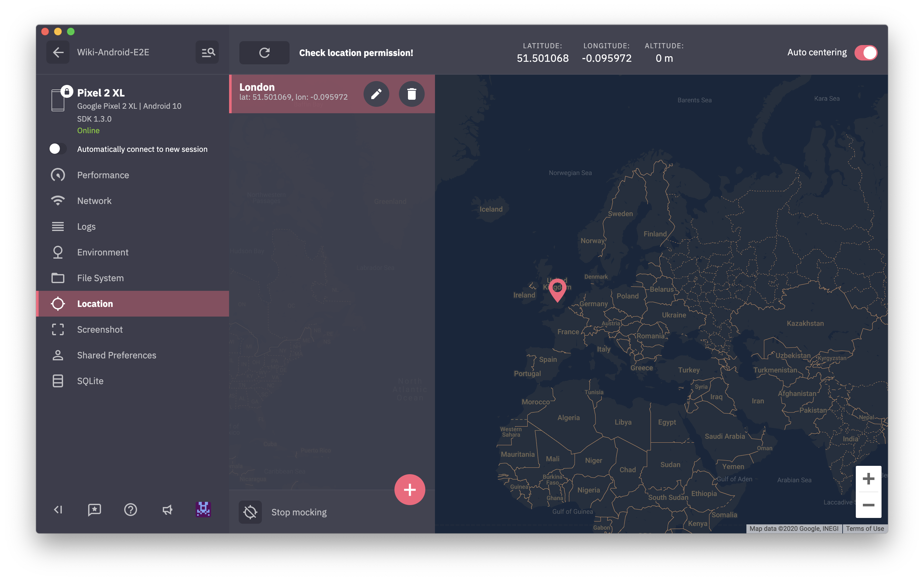
Task: Click the London map pin marker
Action: tap(557, 289)
